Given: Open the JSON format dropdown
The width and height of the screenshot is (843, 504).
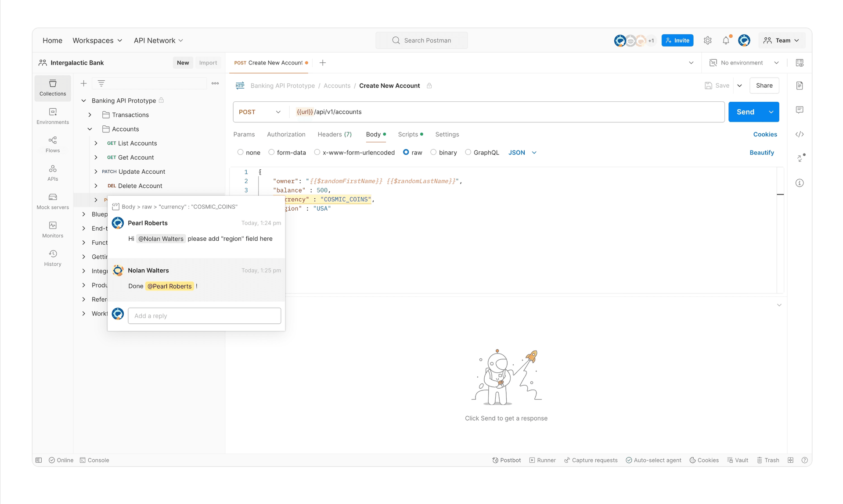Looking at the screenshot, I should (522, 153).
